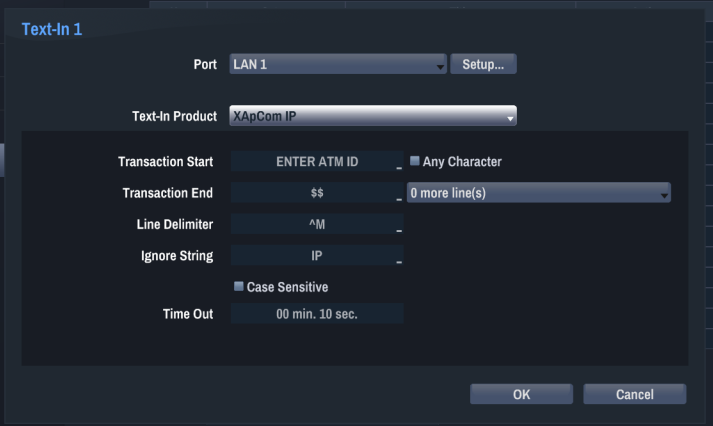The image size is (713, 426).
Task: Click the edit marker beside Transaction End field
Action: coord(399,199)
